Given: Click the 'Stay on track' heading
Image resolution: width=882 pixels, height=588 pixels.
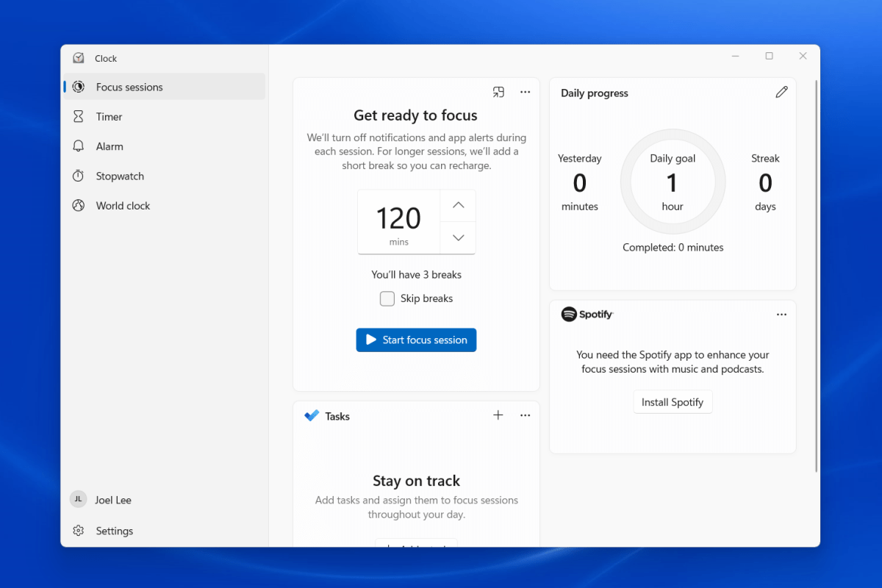Looking at the screenshot, I should click(x=416, y=481).
